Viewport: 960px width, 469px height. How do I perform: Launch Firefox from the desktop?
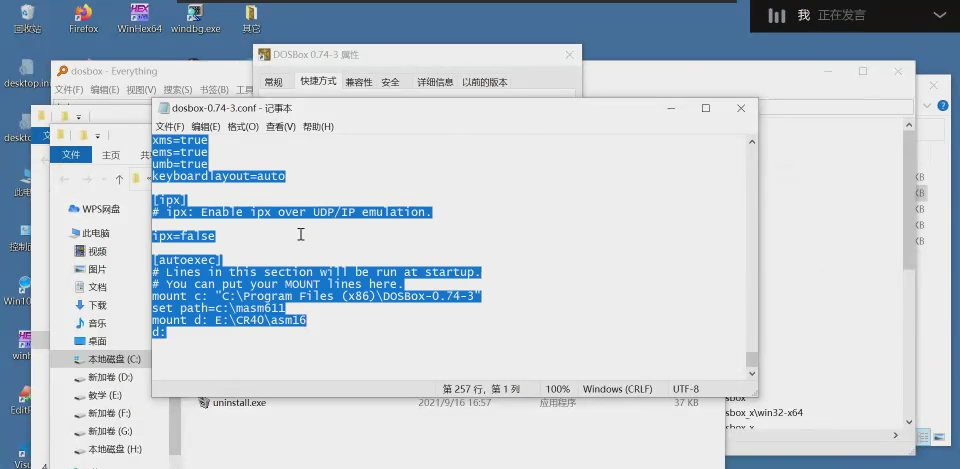pos(83,17)
